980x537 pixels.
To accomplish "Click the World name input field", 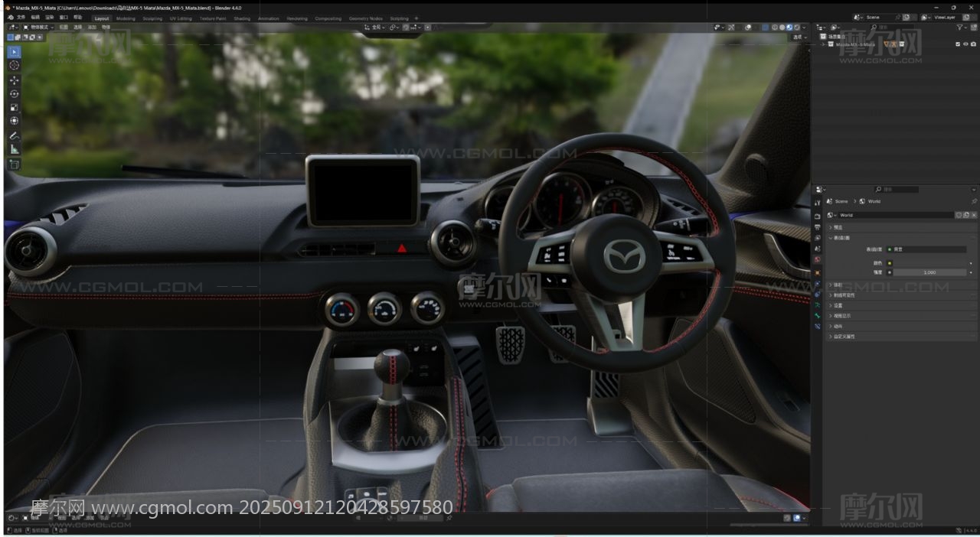I will coord(896,215).
